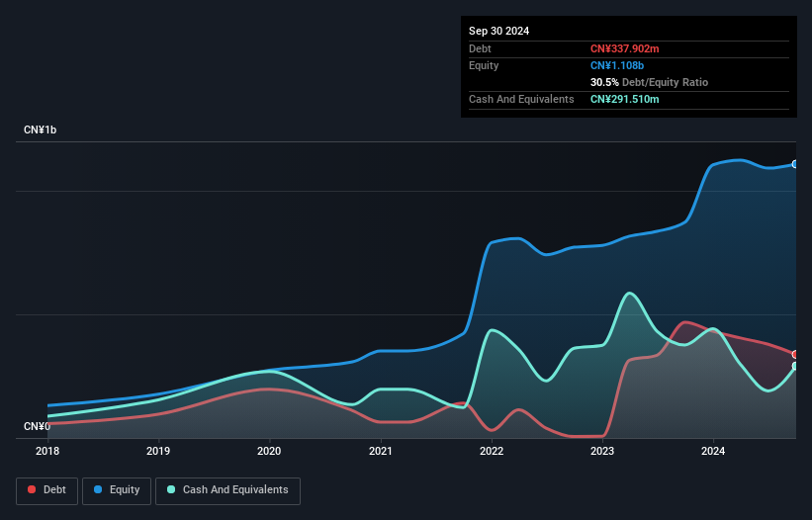Click Cash And Equivalents label in tooltip

coord(521,99)
